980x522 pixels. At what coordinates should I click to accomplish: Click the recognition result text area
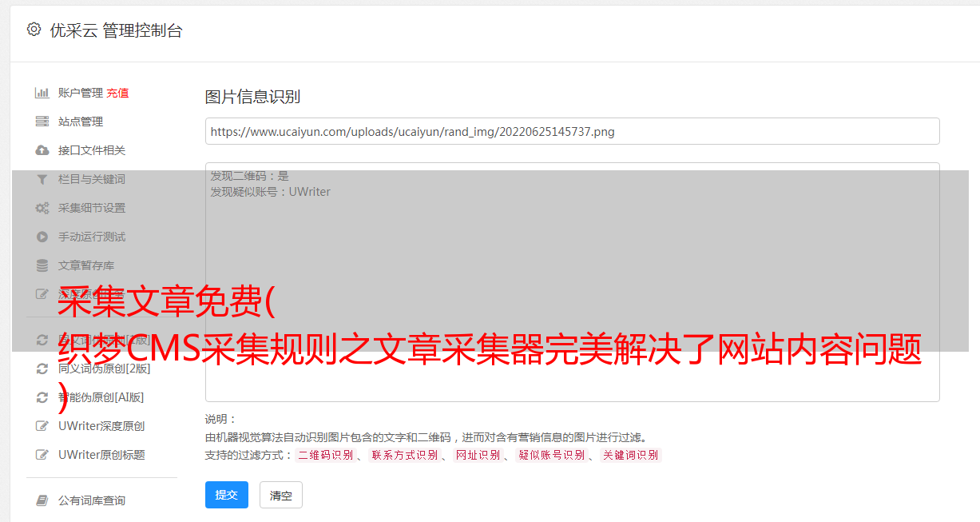[572, 281]
